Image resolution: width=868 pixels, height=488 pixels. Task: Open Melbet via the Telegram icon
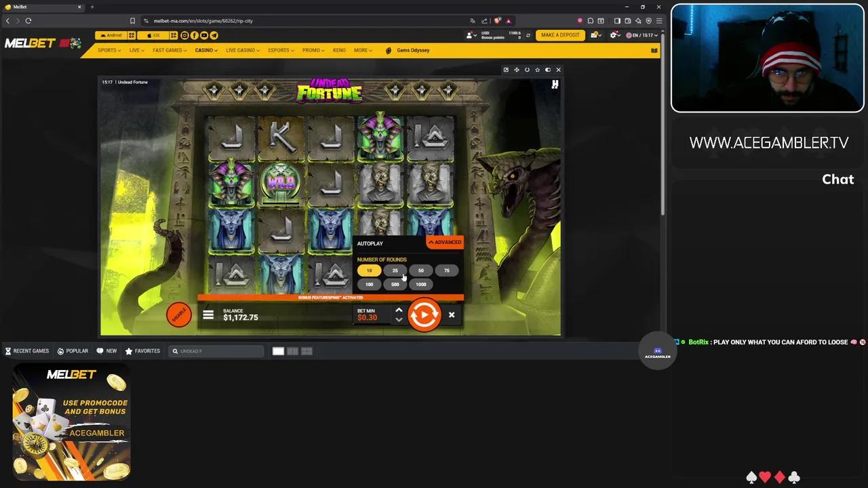point(214,35)
